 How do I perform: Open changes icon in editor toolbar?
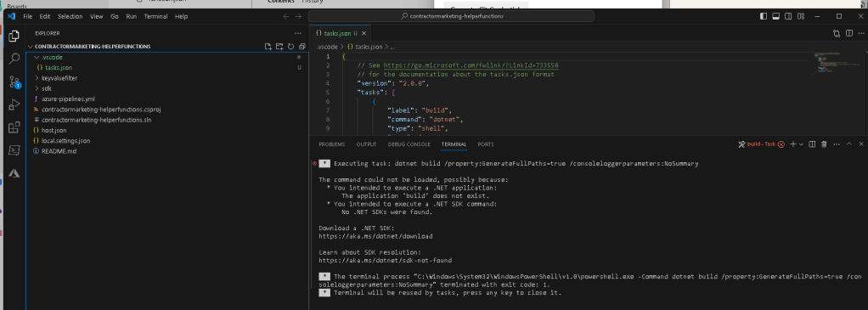837,33
